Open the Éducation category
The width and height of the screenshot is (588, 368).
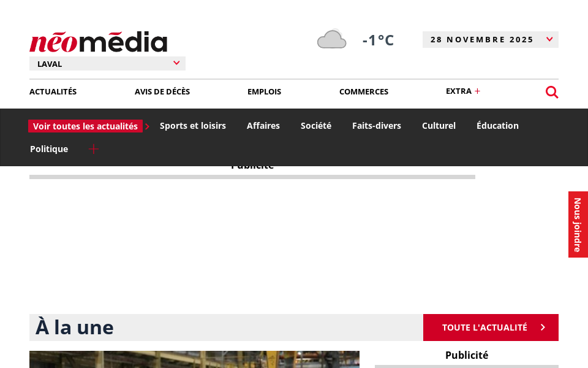click(x=497, y=126)
